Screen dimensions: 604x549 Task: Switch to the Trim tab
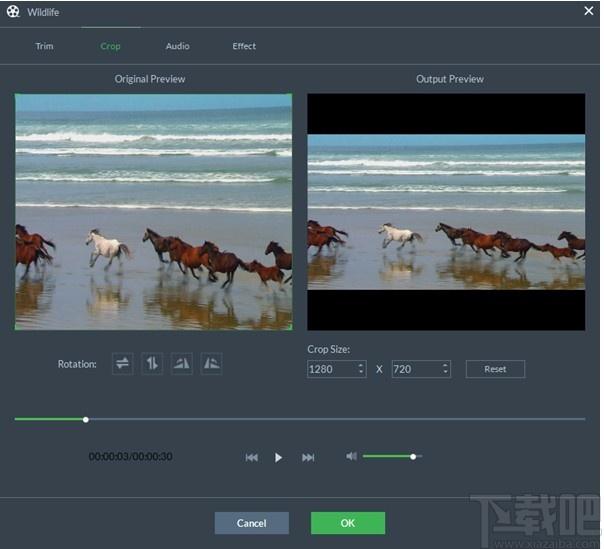45,46
